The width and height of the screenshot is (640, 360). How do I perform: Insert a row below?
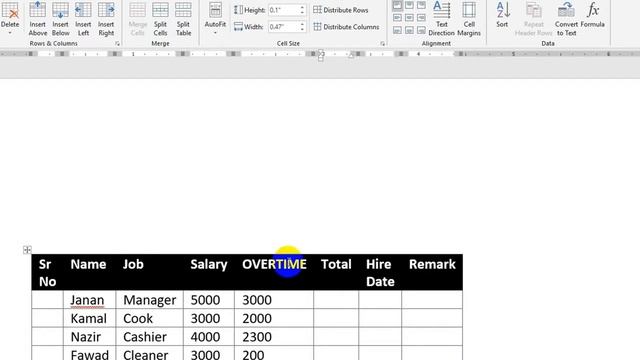pyautogui.click(x=60, y=19)
